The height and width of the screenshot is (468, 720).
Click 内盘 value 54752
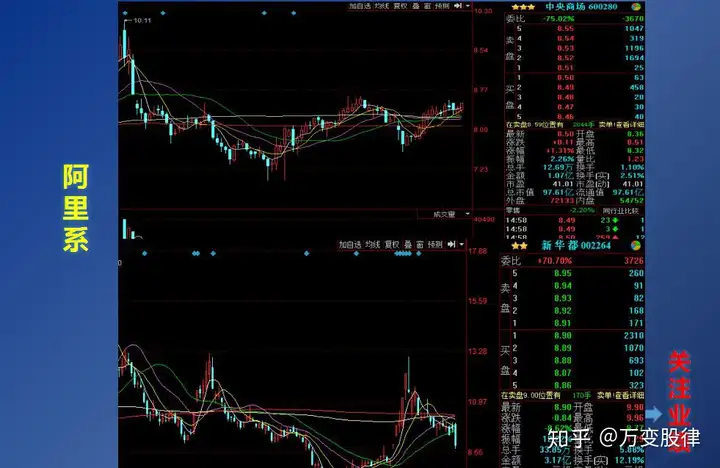point(631,201)
